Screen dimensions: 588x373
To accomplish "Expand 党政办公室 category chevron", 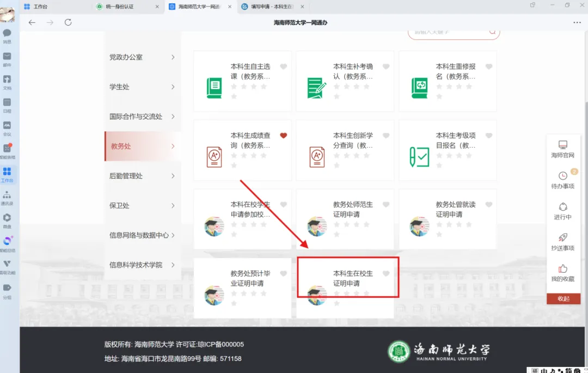I will pyautogui.click(x=173, y=57).
